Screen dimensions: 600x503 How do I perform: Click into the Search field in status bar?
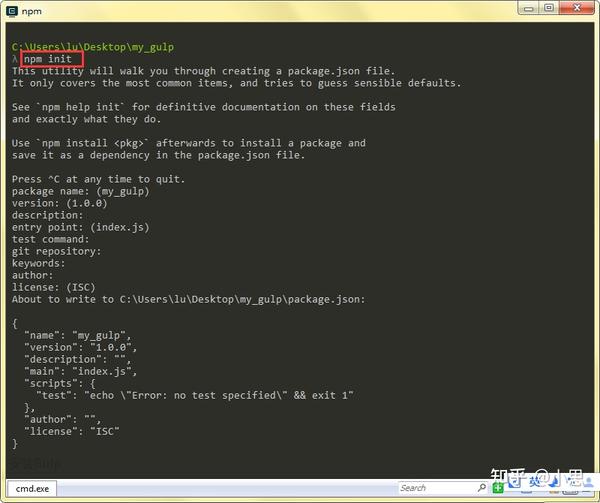(437, 488)
